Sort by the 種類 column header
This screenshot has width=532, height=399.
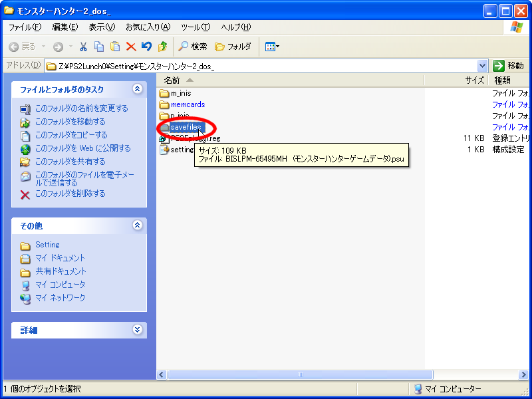coord(509,80)
